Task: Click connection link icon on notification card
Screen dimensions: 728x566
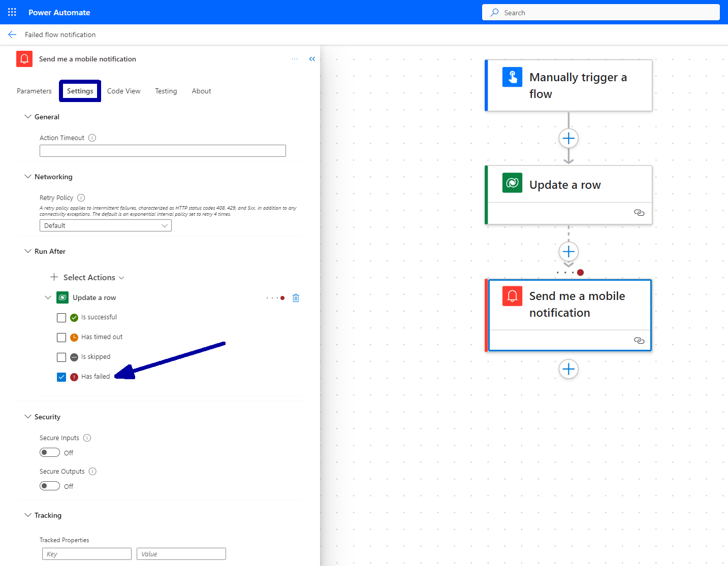Action: tap(639, 341)
